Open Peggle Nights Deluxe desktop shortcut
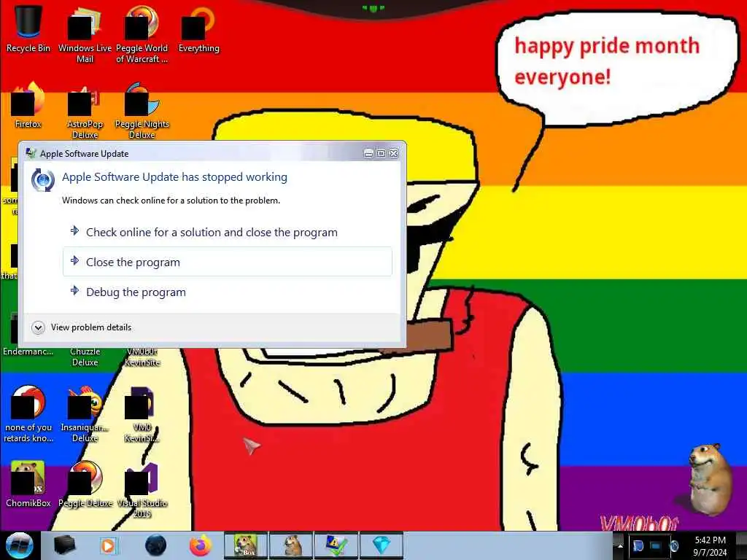 point(142,111)
